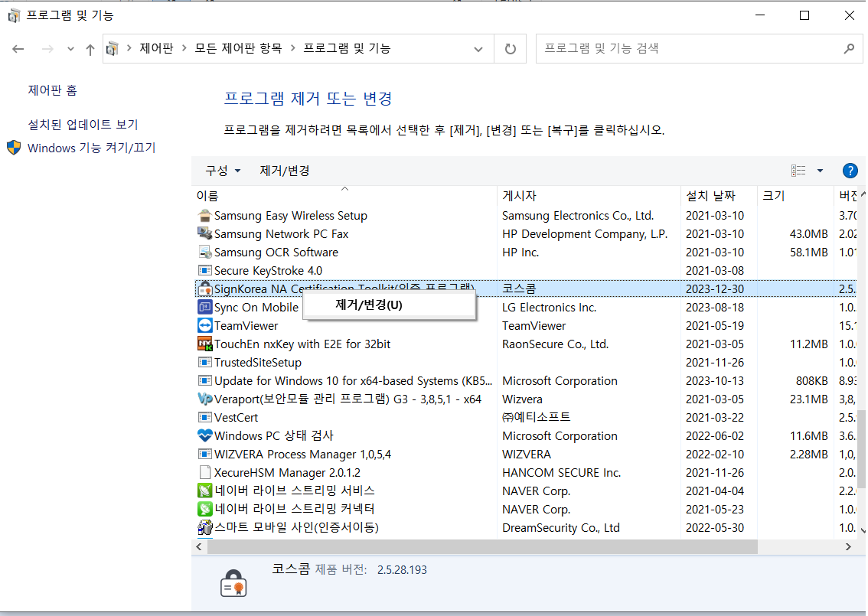Click the blue Help question mark icon

tap(850, 171)
